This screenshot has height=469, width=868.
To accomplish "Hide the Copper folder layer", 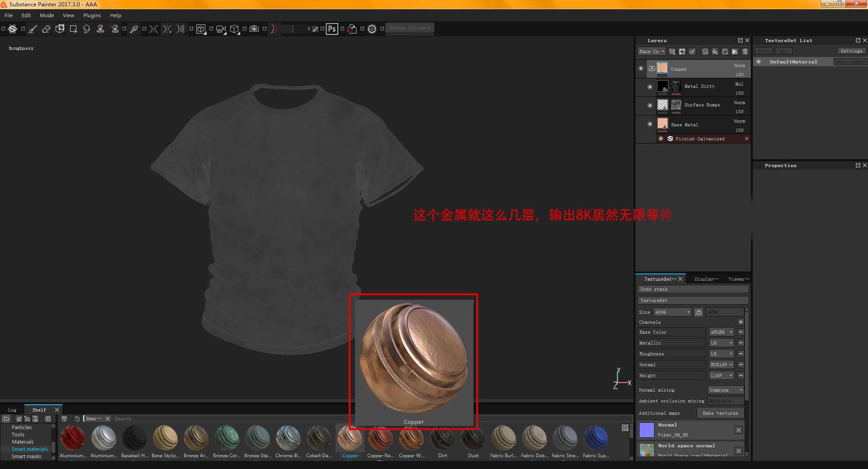I will click(641, 69).
